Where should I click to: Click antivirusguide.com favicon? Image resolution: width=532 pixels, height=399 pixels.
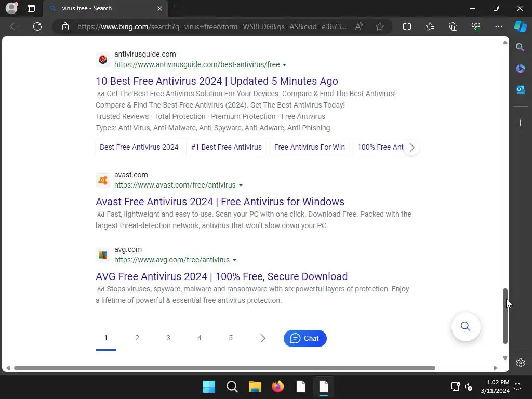pos(103,59)
